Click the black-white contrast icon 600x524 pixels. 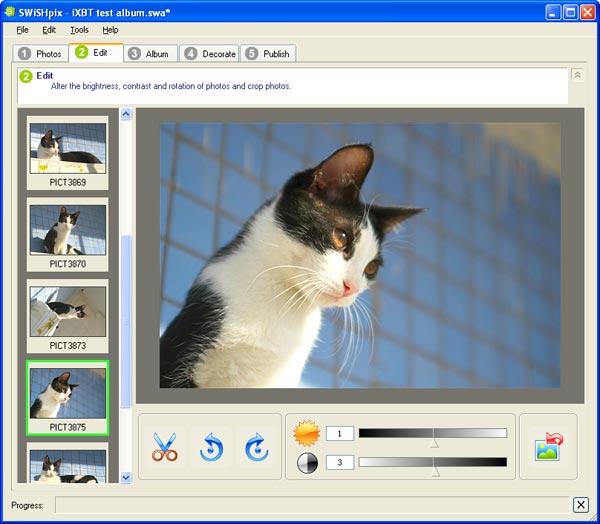point(307,463)
